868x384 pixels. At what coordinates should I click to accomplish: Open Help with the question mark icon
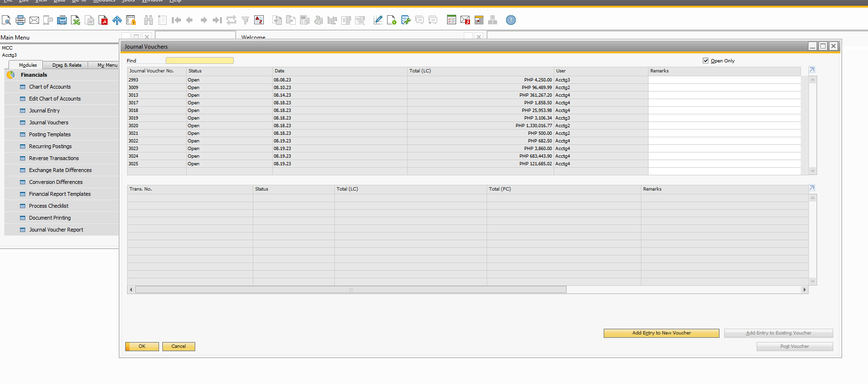point(511,20)
